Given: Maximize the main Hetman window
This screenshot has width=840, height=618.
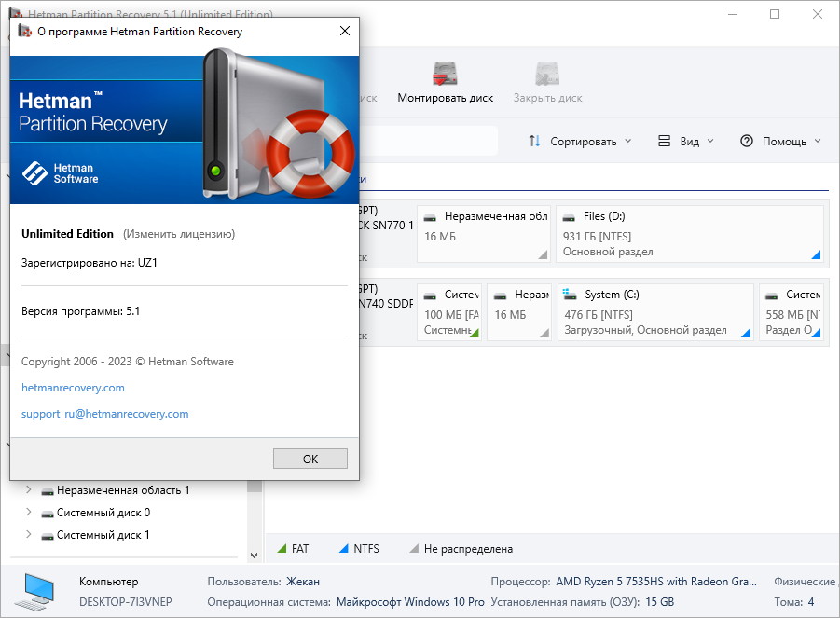Looking at the screenshot, I should tap(775, 14).
